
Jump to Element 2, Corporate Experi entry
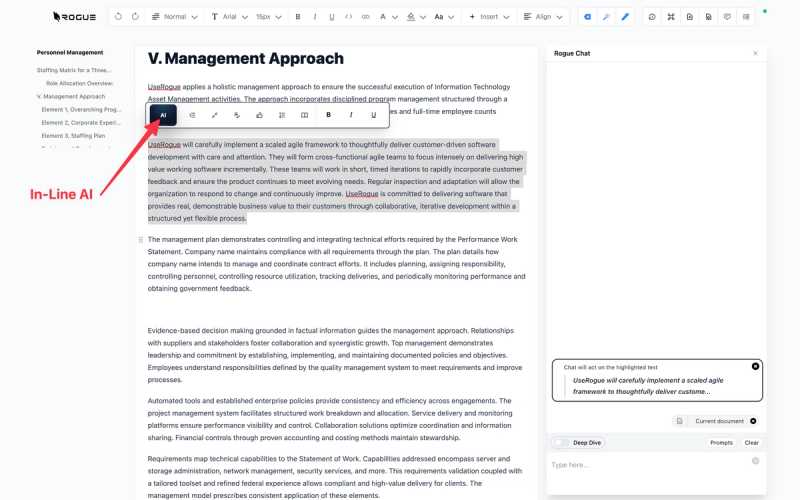tap(82, 123)
